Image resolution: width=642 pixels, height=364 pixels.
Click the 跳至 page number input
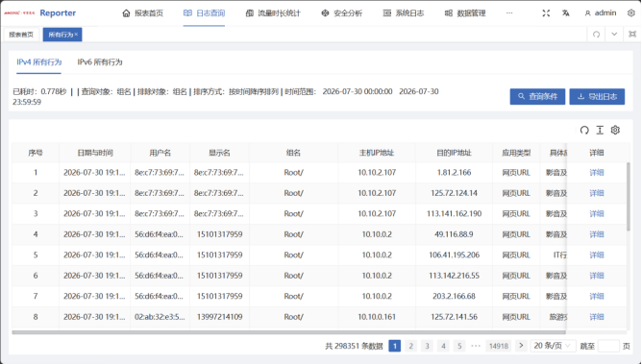pyautogui.click(x=608, y=346)
